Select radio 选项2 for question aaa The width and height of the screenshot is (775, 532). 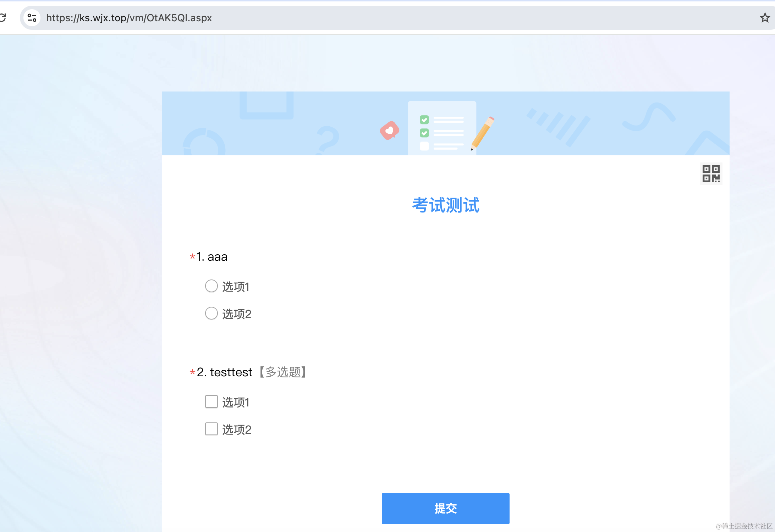click(211, 313)
